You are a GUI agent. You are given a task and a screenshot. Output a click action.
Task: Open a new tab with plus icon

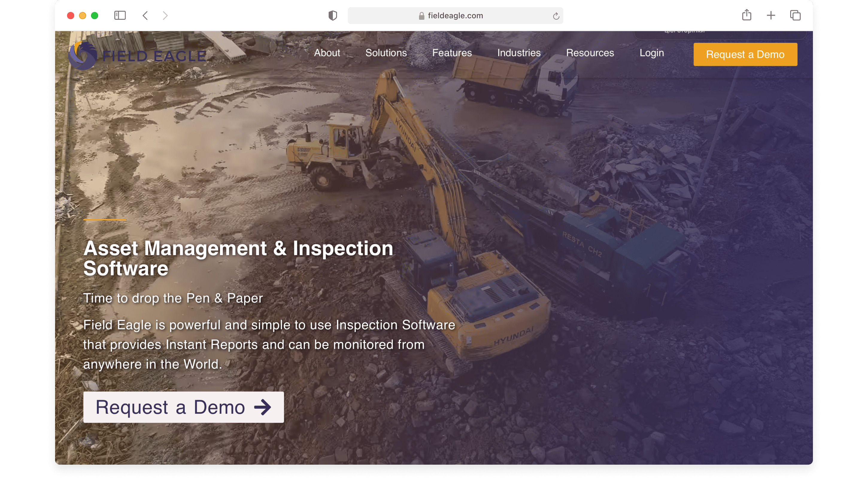click(x=771, y=16)
